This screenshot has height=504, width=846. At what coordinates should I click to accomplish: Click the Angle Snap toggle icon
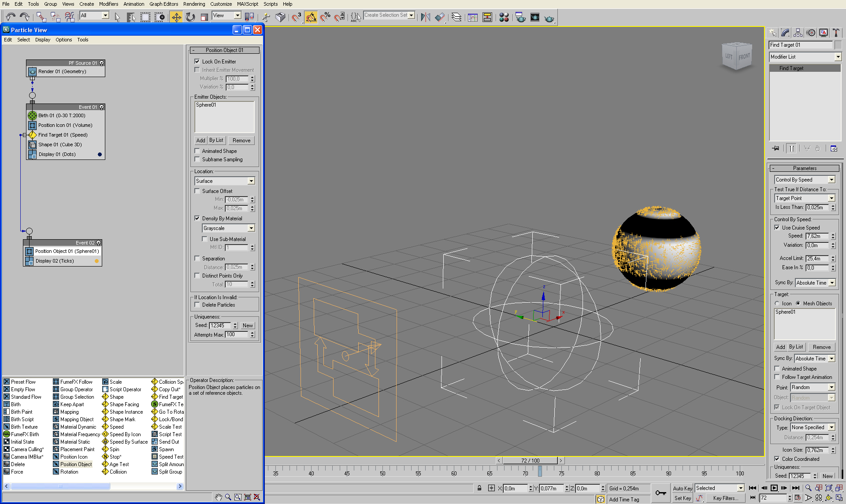coord(311,17)
